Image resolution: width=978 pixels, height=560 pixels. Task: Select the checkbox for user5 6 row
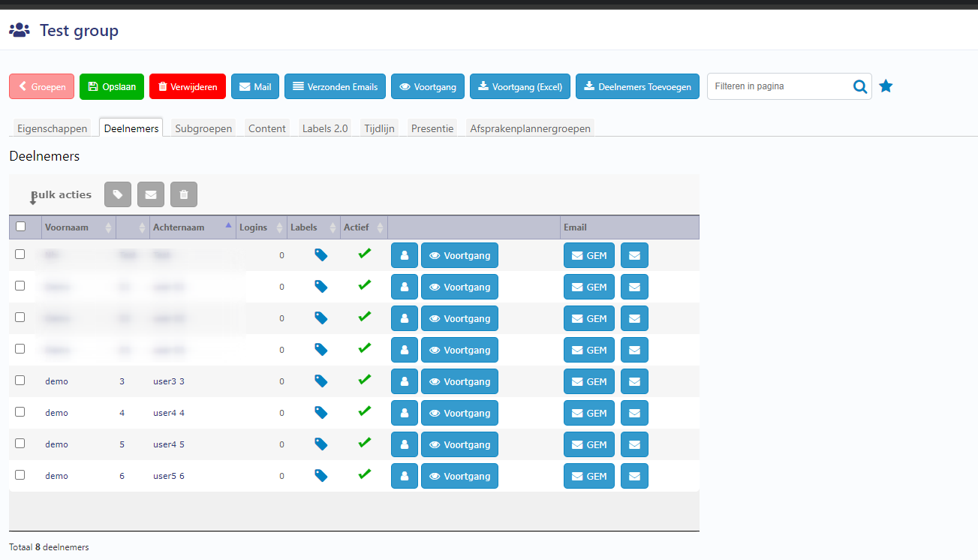click(x=20, y=475)
